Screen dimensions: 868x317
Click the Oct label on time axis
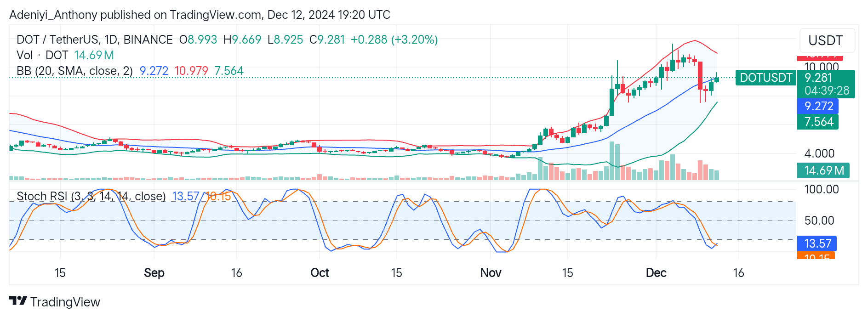(320, 273)
